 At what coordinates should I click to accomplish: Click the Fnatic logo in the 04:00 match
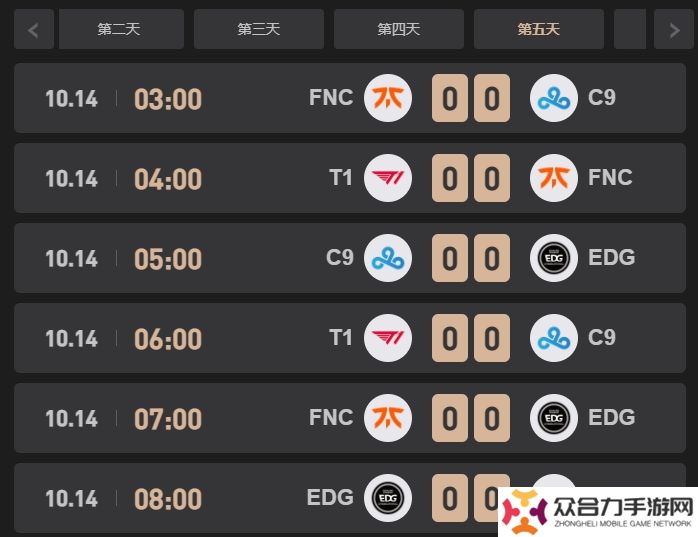(x=554, y=178)
